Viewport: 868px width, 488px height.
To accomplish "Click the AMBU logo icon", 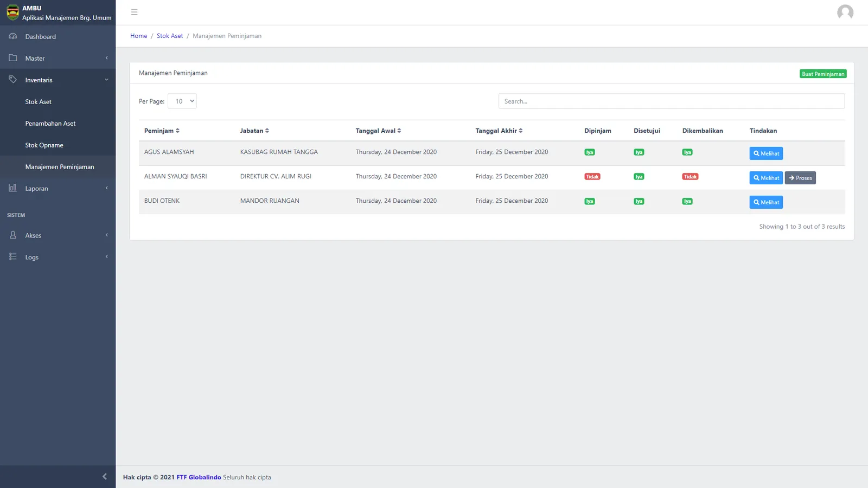I will coord(12,12).
